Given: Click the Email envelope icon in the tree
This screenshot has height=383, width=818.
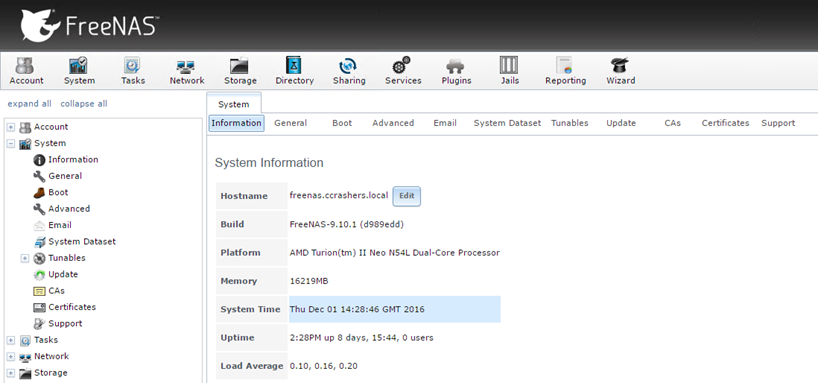Looking at the screenshot, I should pyautogui.click(x=39, y=225).
